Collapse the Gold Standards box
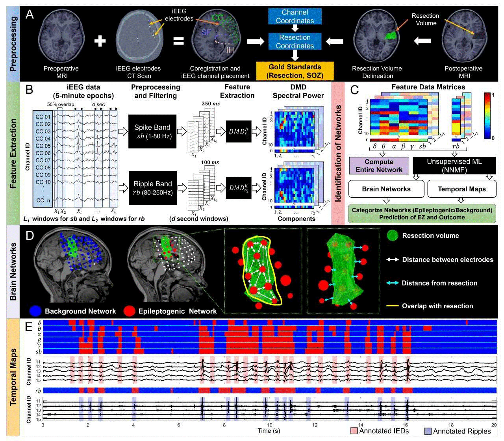This screenshot has width=504, height=441. (295, 71)
